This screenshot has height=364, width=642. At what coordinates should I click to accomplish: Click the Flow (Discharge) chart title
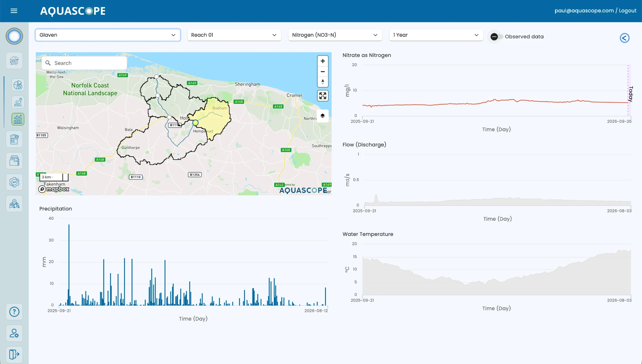point(364,145)
